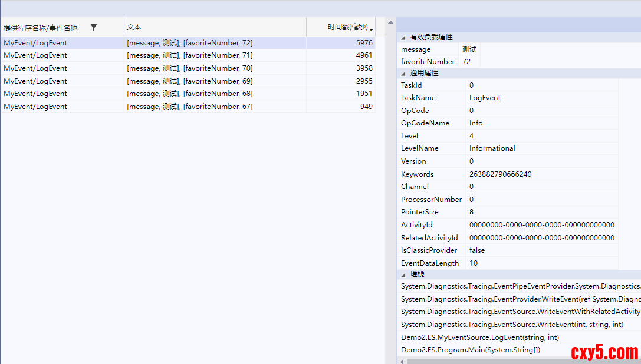This screenshot has height=364, width=641.
Task: Select event row with favoriteNumber 67
Action: [x=188, y=106]
